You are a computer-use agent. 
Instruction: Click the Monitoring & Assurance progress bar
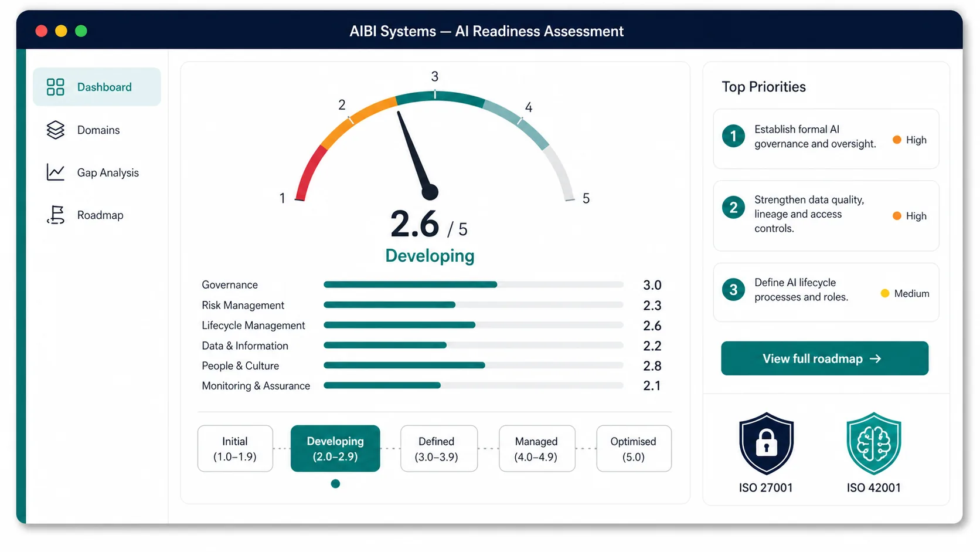[474, 385]
